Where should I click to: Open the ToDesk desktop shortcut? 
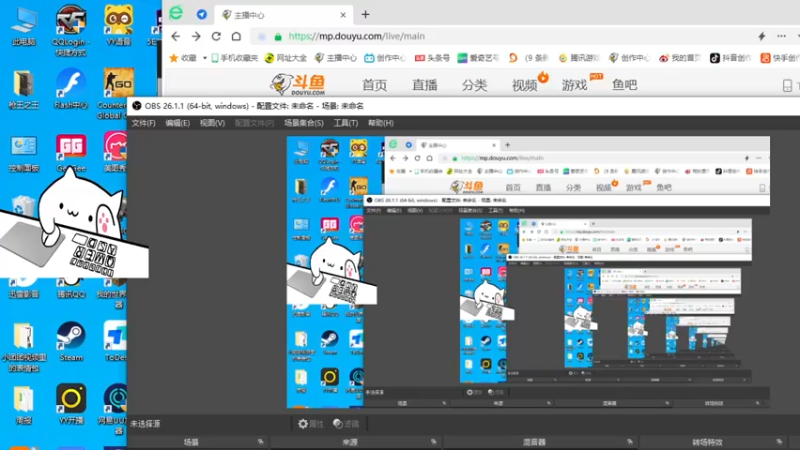[x=115, y=341]
